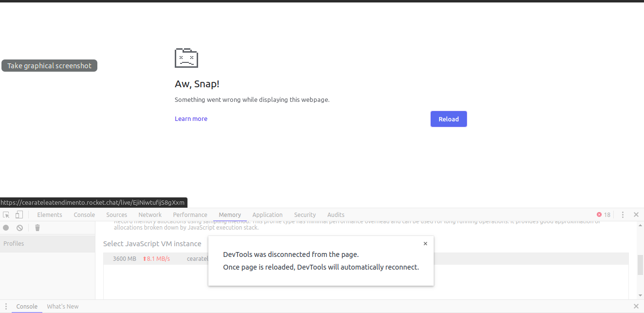
Task: Click the Take graphical screenshot tooltip
Action: (49, 65)
